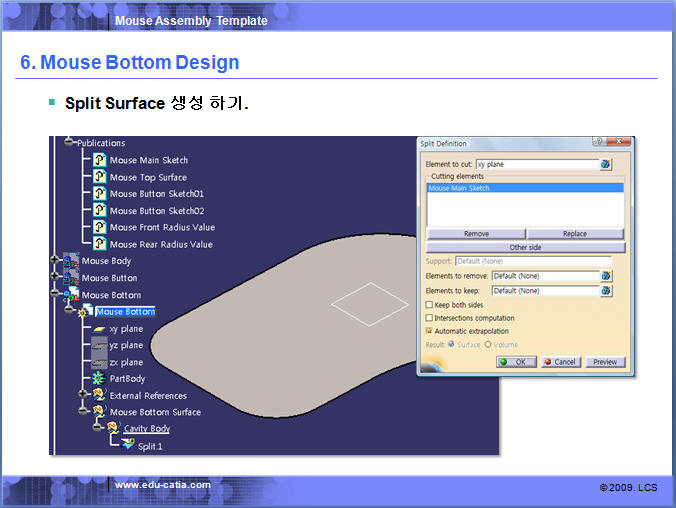Collapse the Mouse Bottom Surface node
This screenshot has width=676, height=508.
(x=84, y=412)
